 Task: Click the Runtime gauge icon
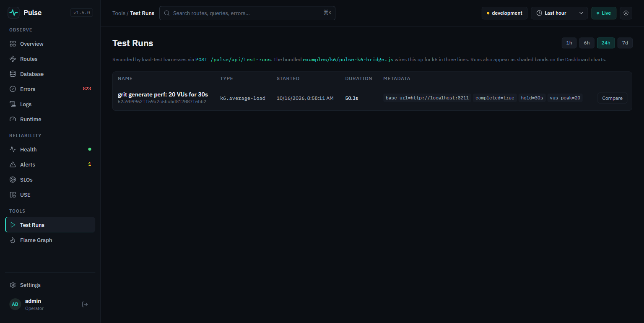(x=13, y=119)
